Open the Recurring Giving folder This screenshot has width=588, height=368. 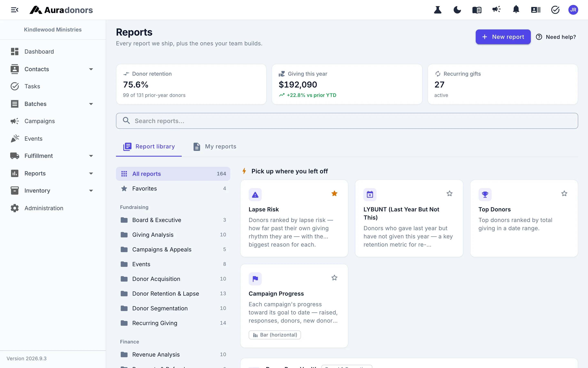click(x=173, y=323)
